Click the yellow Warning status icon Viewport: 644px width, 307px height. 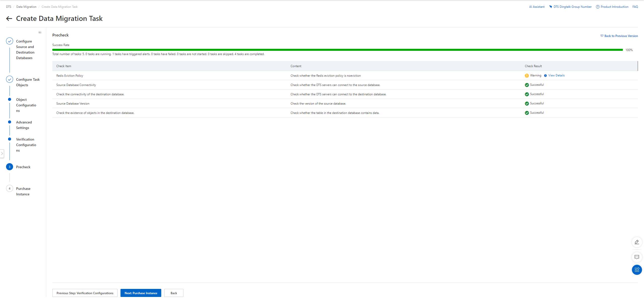click(x=527, y=76)
